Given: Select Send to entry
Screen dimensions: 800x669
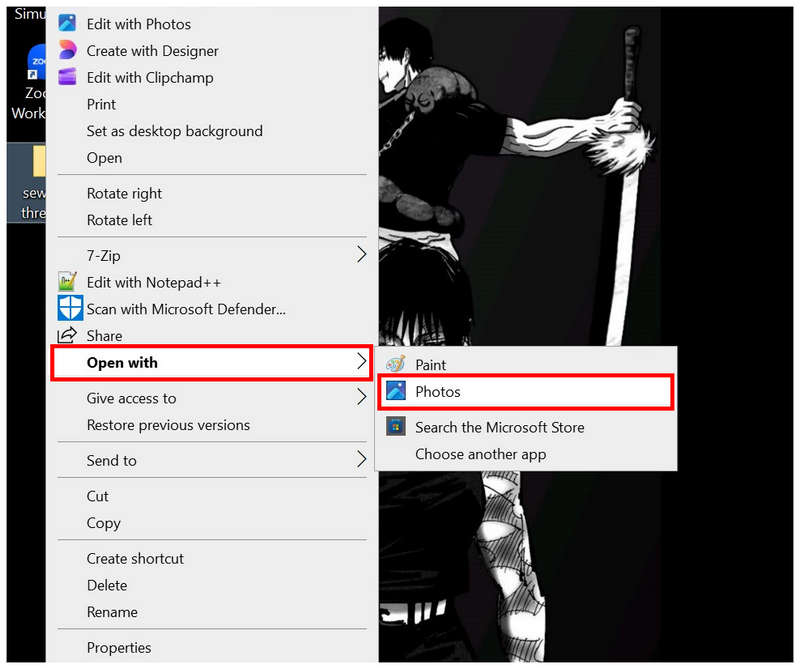Looking at the screenshot, I should (x=212, y=460).
